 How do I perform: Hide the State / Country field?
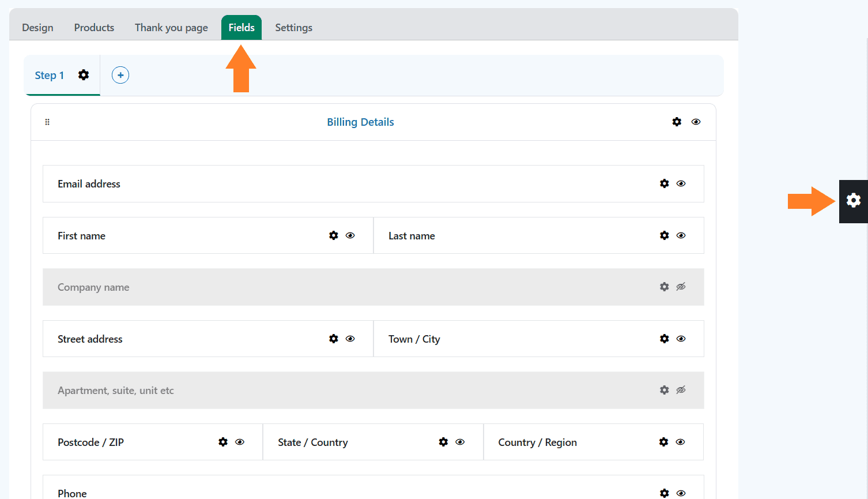tap(460, 442)
